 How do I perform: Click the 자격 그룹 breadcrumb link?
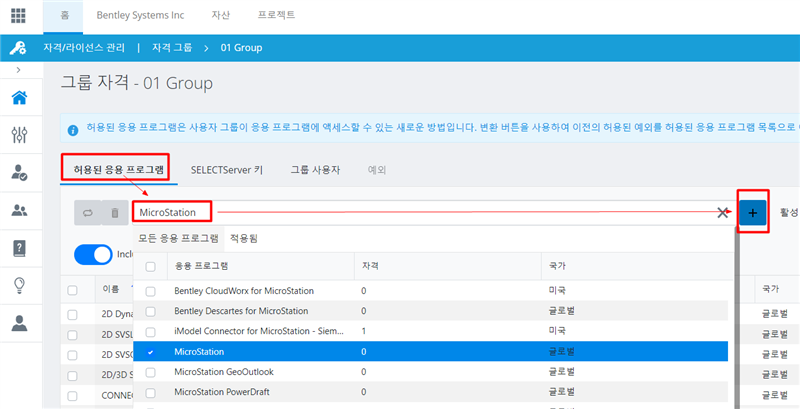pyautogui.click(x=172, y=48)
